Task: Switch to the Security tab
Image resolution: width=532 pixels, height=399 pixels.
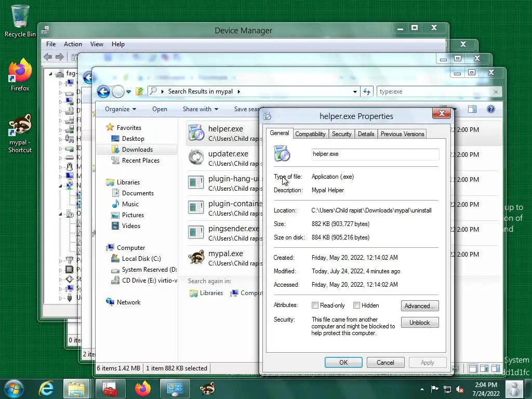Action: point(342,134)
